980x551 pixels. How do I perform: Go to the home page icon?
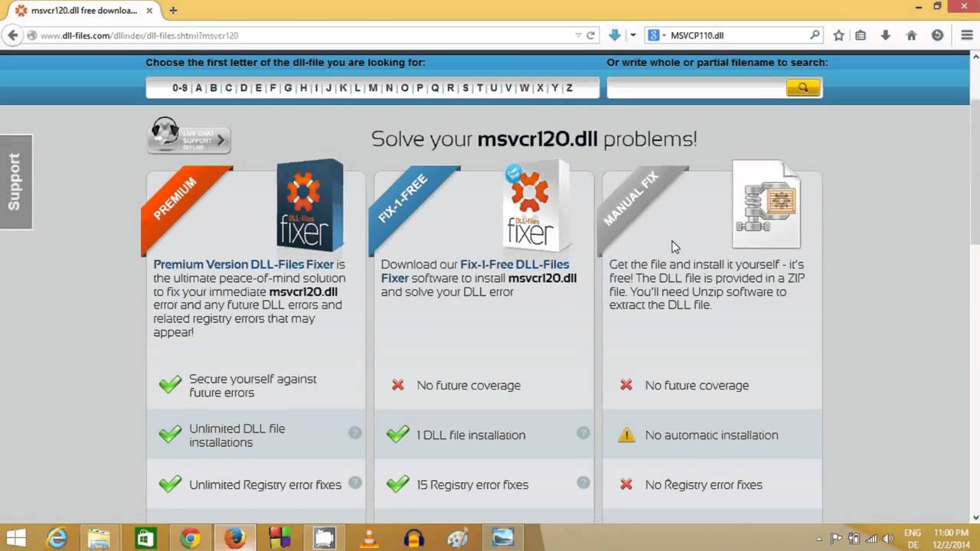(x=911, y=35)
